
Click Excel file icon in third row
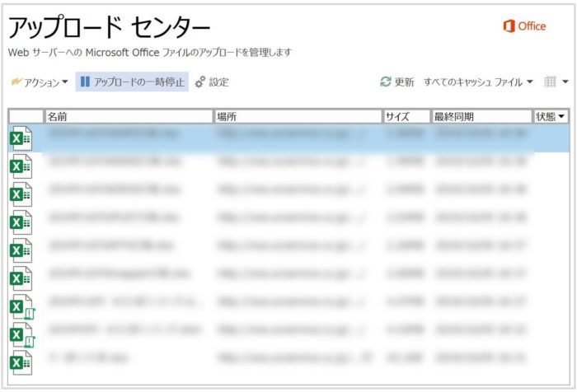point(21,194)
